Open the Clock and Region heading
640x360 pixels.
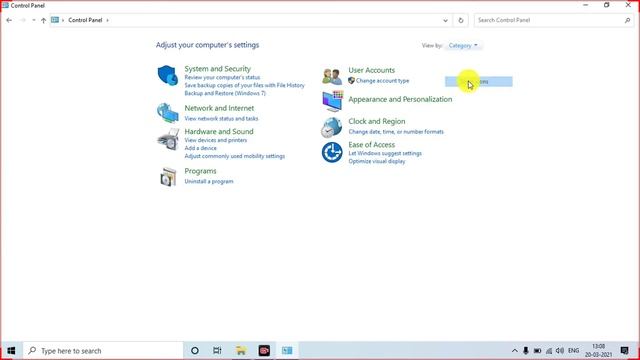click(x=377, y=121)
